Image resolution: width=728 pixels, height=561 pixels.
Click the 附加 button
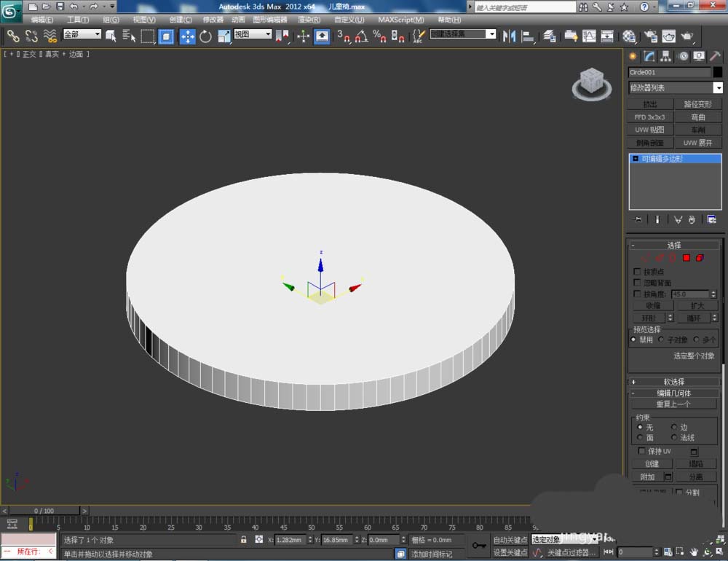click(x=646, y=476)
